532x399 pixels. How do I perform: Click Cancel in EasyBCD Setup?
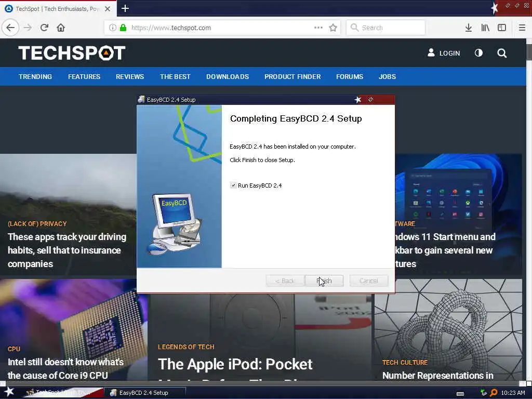(x=369, y=281)
